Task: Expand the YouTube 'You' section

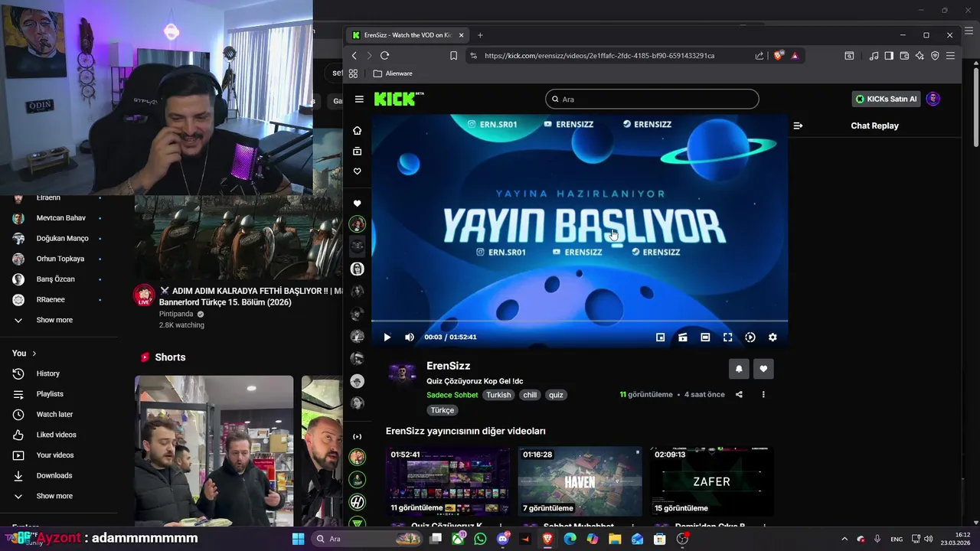Action: pyautogui.click(x=24, y=354)
